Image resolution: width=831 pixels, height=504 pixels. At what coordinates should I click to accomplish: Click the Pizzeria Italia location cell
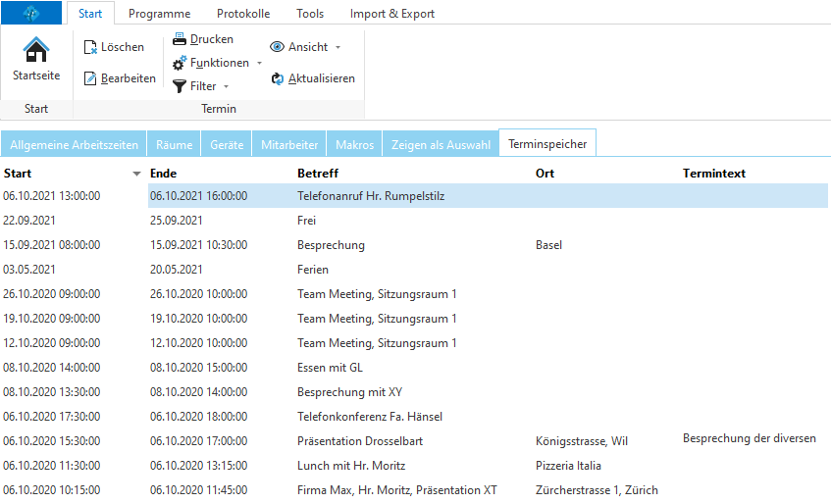[568, 466]
